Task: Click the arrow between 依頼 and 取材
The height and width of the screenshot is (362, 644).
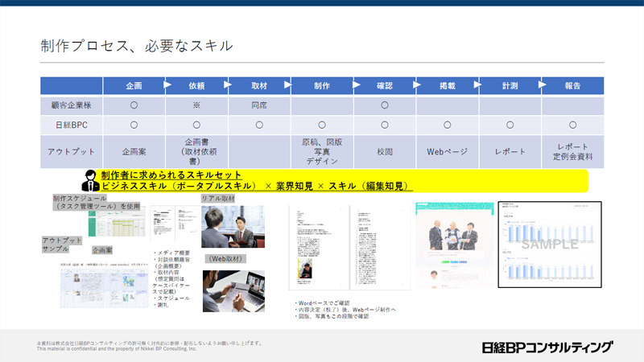Action: pyautogui.click(x=230, y=84)
